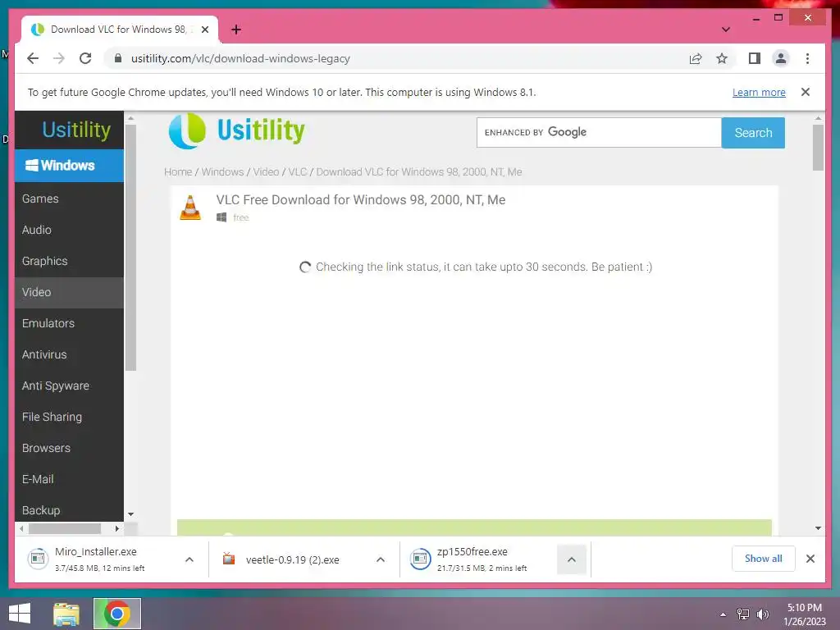Click the Usitility sidebar logo
Image resolution: width=840 pixels, height=630 pixels.
76,130
